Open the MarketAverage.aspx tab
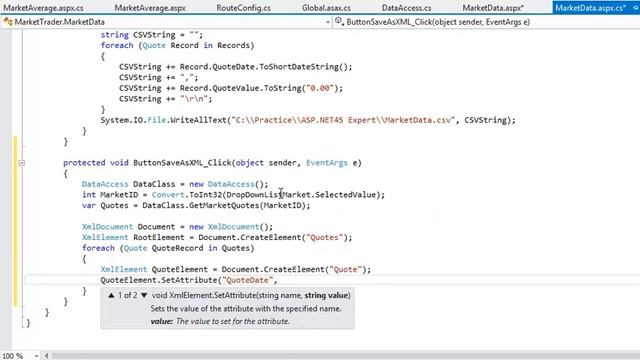 [x=150, y=8]
